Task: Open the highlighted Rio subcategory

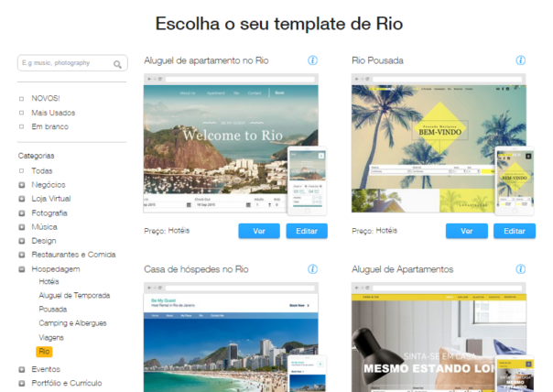Action: (x=44, y=352)
